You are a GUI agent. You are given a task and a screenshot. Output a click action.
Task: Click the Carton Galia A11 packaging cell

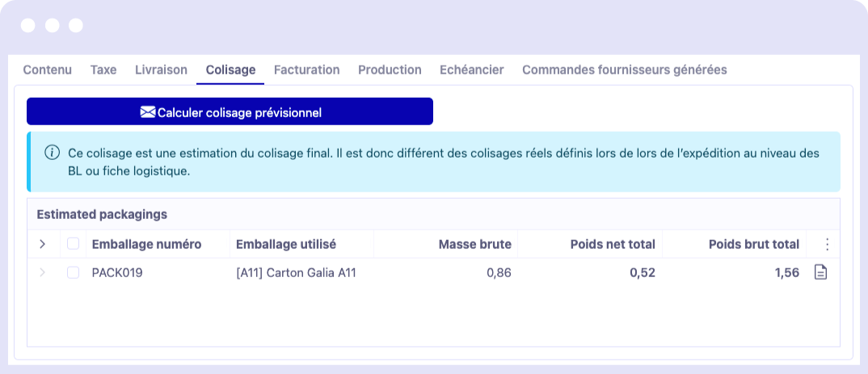click(x=296, y=273)
